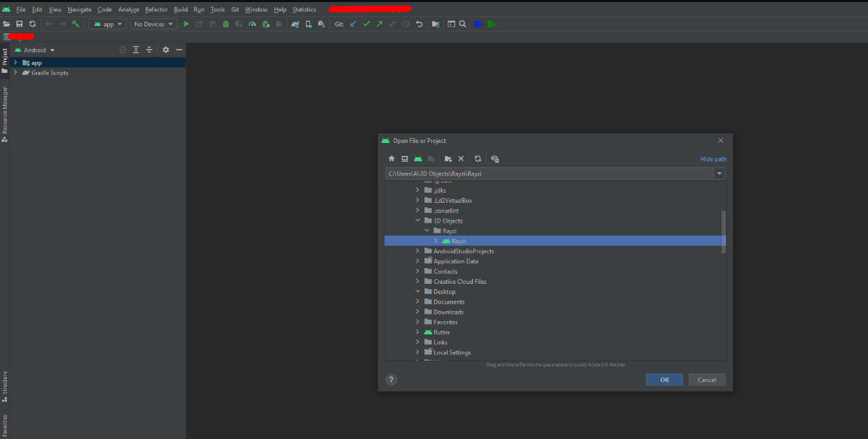Click the Make Project hammer icon

76,24
